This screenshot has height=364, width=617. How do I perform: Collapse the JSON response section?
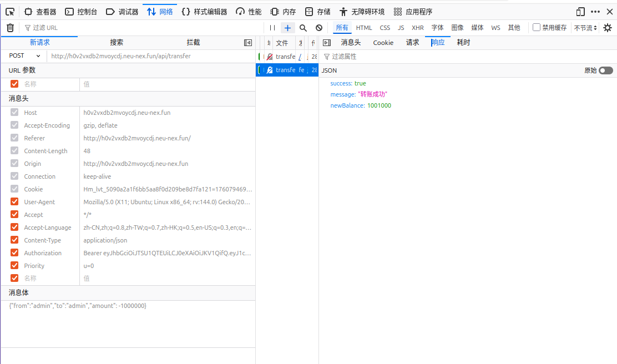329,70
